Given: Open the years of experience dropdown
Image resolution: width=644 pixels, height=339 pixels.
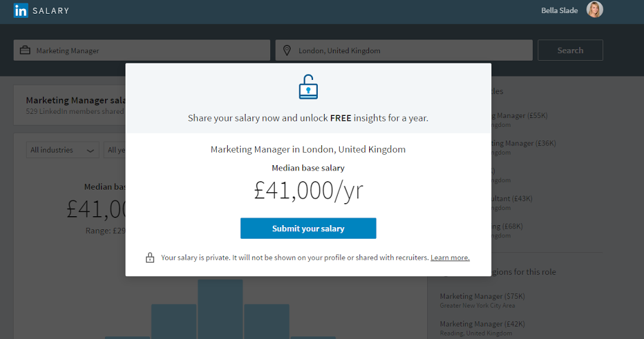Looking at the screenshot, I should coord(115,150).
